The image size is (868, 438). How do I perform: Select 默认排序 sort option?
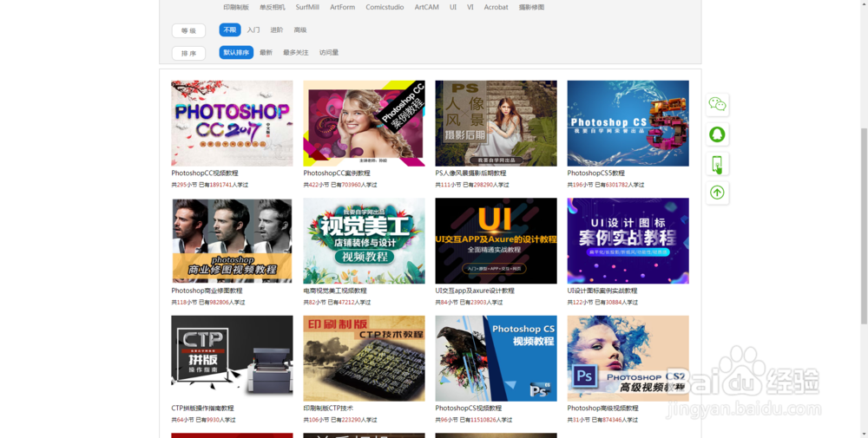click(x=236, y=53)
